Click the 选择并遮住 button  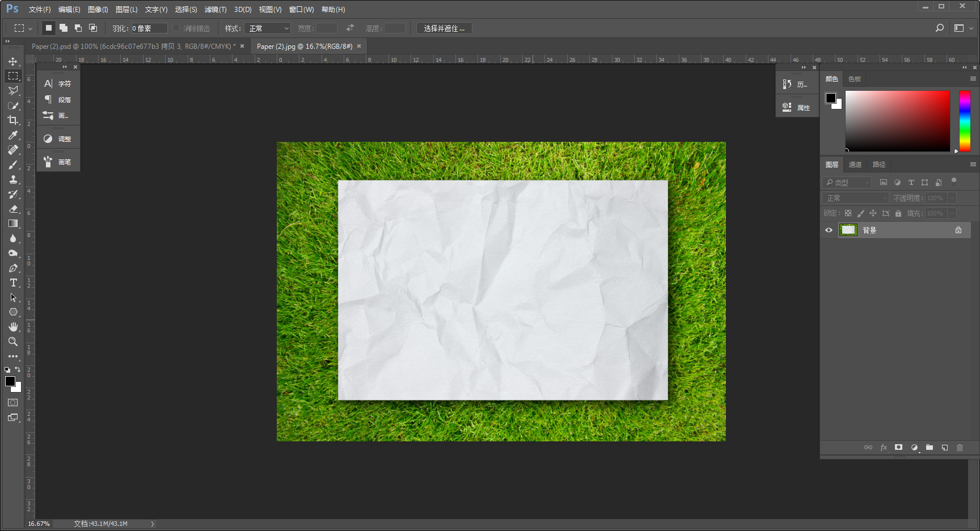(444, 28)
